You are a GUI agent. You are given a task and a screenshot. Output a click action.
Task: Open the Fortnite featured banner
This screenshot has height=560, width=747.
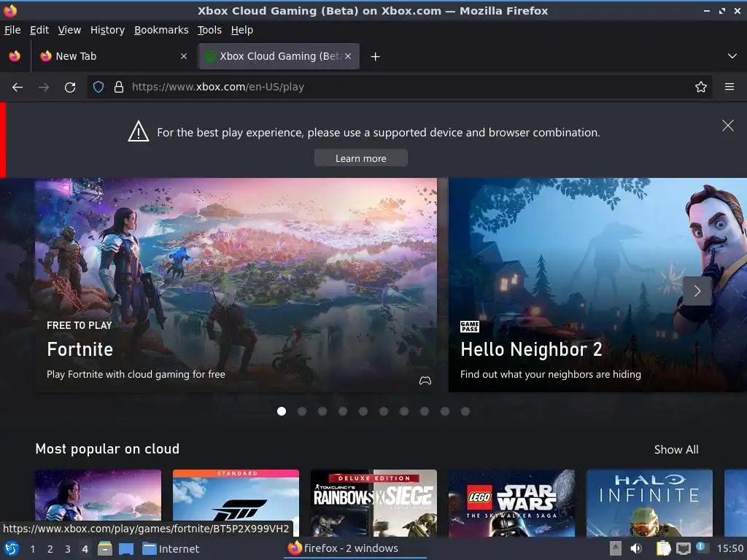[236, 285]
